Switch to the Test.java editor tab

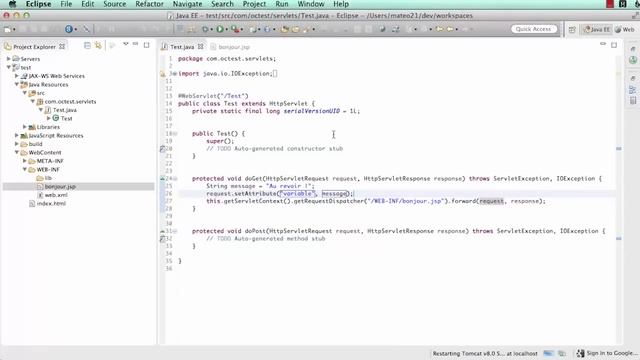(182, 47)
